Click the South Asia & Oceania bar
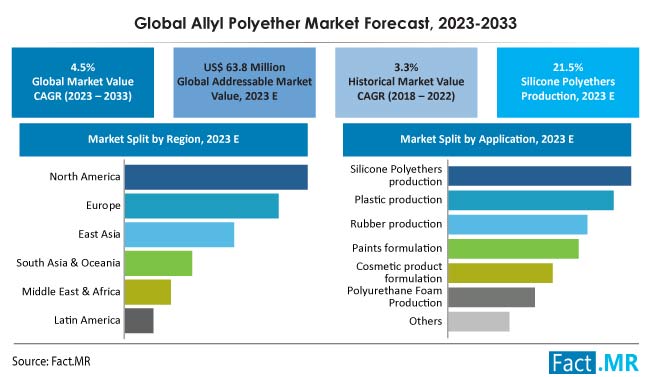The image size is (650, 377). [158, 263]
